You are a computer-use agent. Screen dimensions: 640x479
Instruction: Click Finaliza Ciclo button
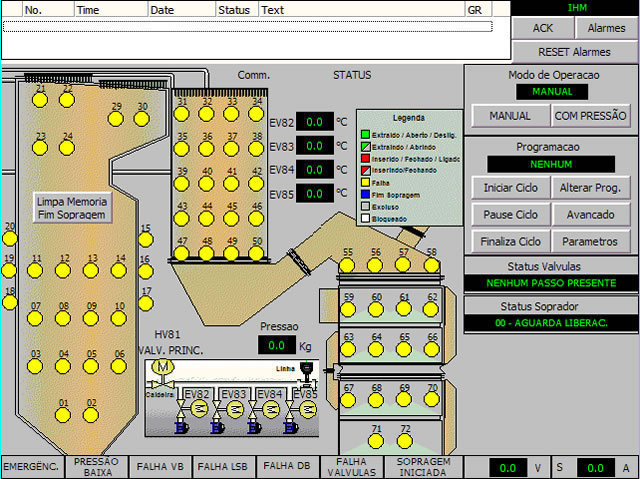[x=510, y=242]
